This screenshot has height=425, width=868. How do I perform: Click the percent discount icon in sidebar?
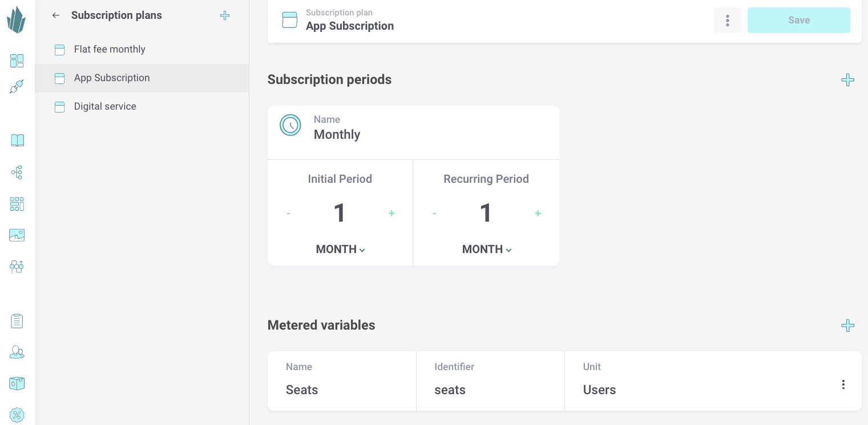17,415
